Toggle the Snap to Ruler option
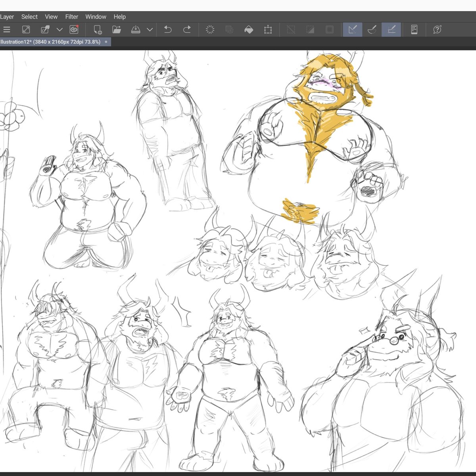This screenshot has height=476, width=476. [x=353, y=29]
